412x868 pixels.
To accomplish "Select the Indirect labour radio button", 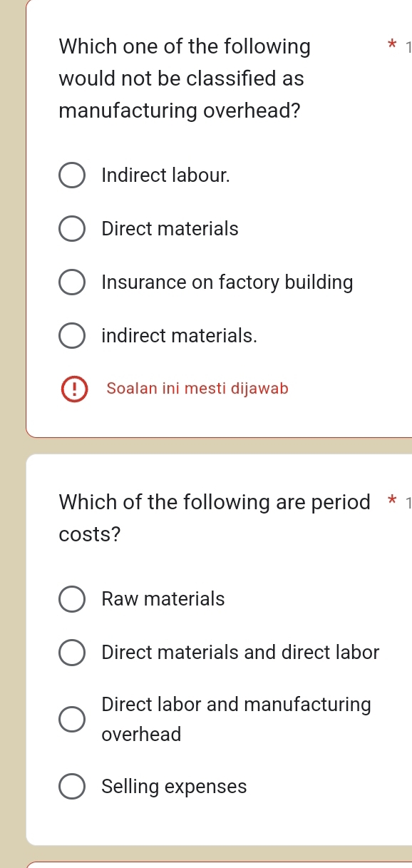I will coord(72,175).
